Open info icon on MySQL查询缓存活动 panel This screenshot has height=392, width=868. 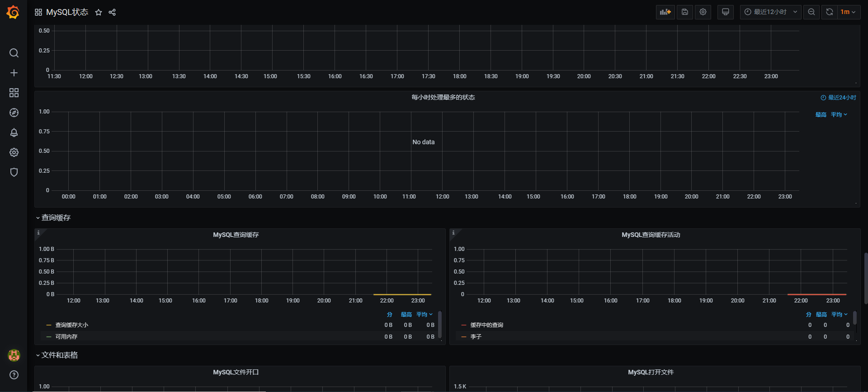point(453,233)
